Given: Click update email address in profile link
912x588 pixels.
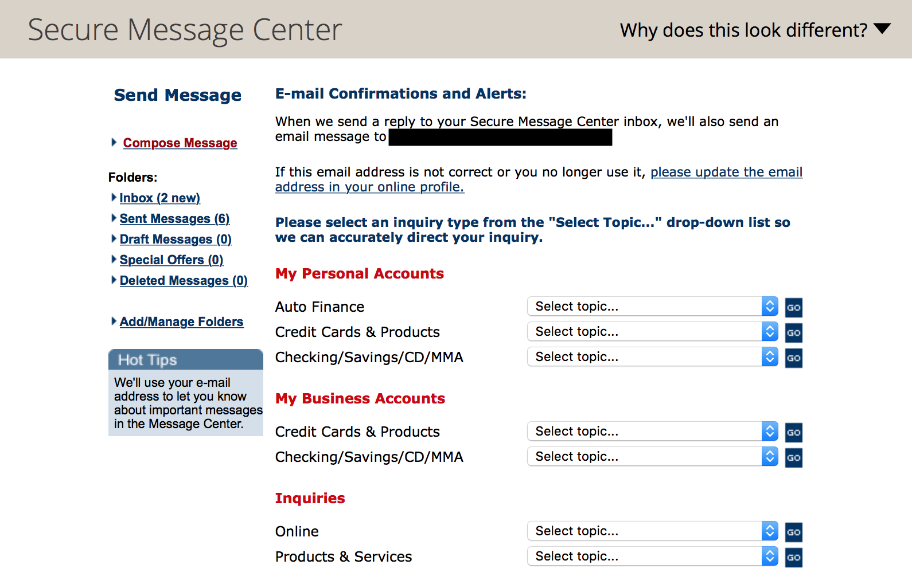Looking at the screenshot, I should [x=726, y=173].
